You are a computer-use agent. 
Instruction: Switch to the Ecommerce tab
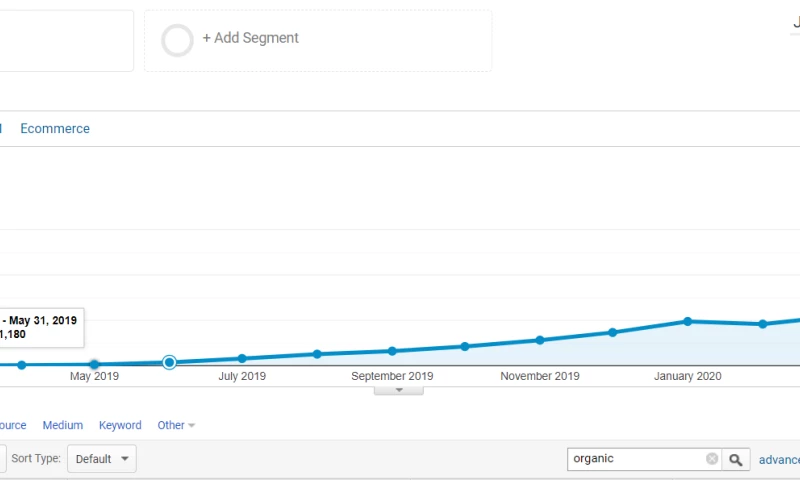click(x=55, y=129)
